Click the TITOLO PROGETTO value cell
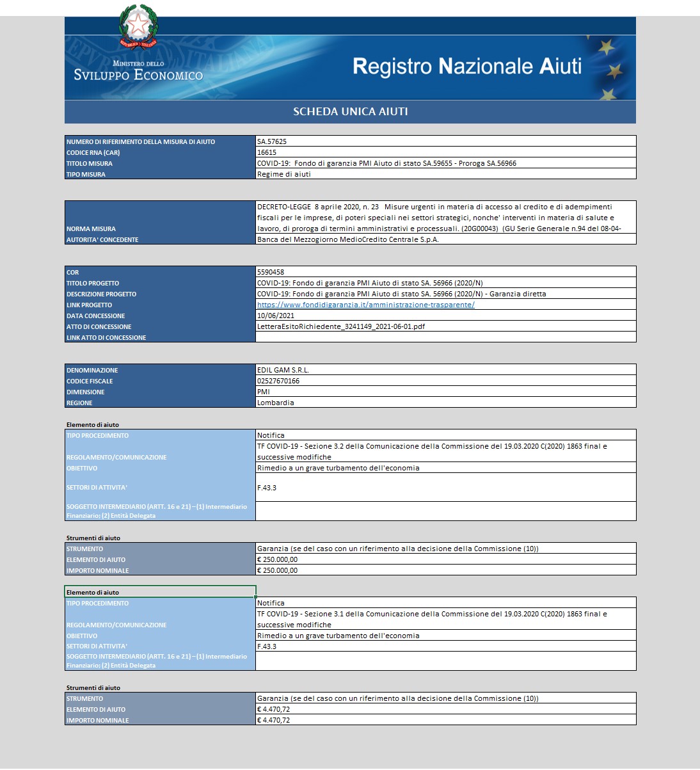Image resolution: width=700 pixels, height=770 pixels. (x=446, y=283)
